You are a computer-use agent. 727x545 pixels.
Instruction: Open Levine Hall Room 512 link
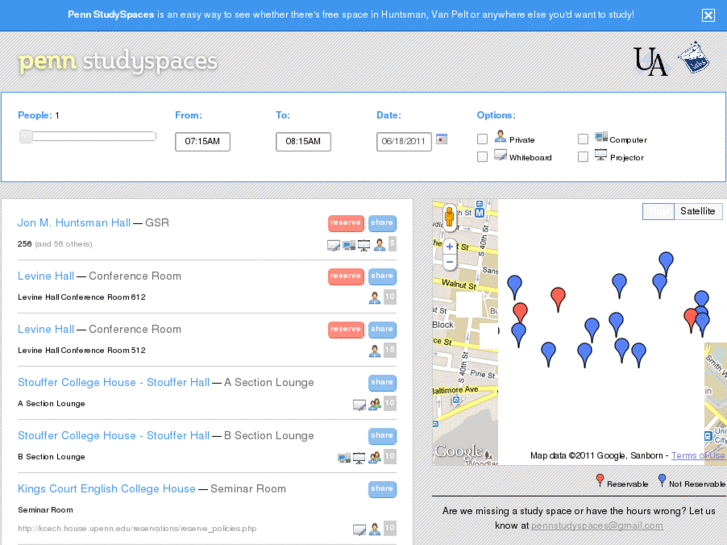pyautogui.click(x=46, y=329)
